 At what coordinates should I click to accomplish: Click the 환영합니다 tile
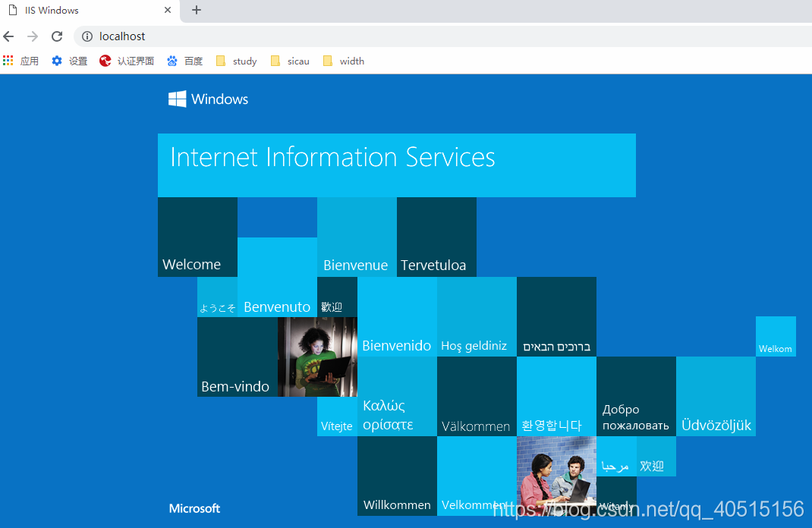(x=557, y=397)
